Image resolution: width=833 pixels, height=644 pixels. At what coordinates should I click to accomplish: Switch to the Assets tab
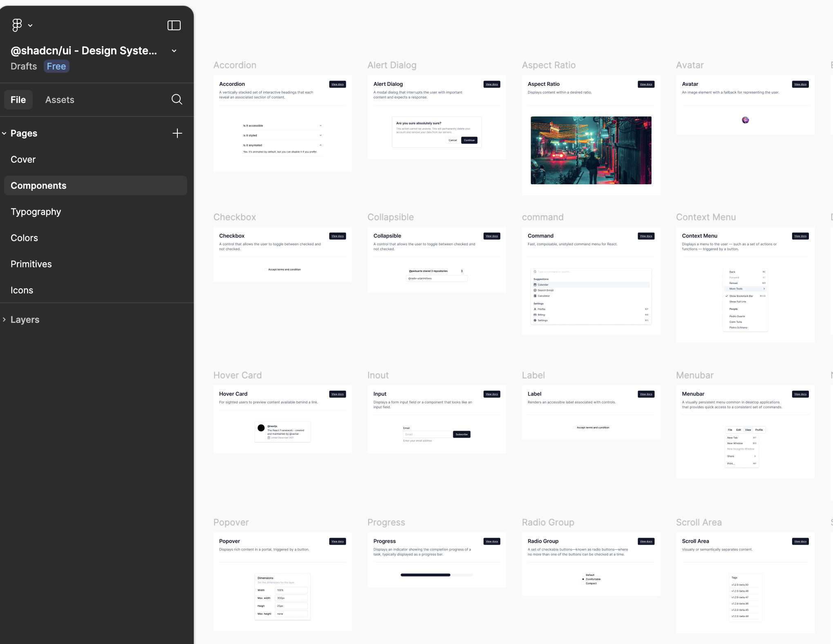(x=60, y=100)
